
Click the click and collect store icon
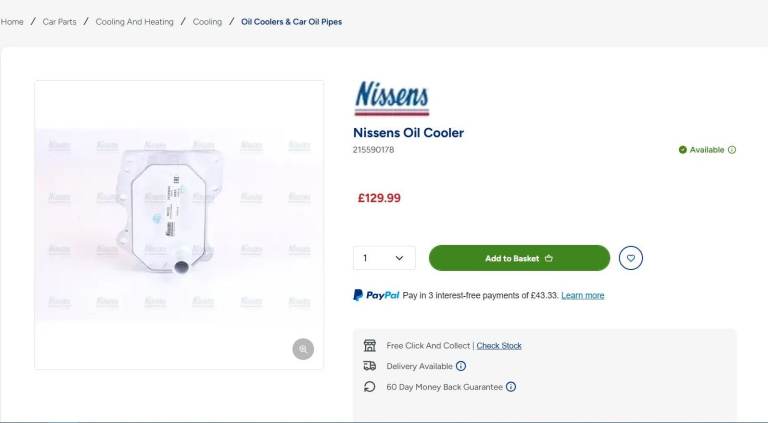(370, 345)
